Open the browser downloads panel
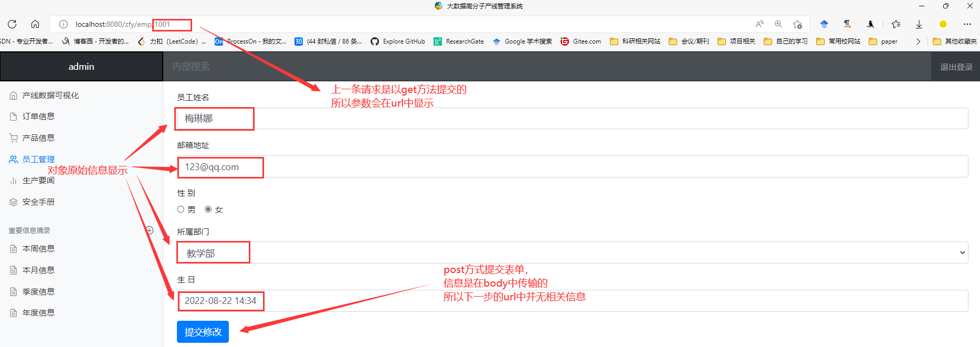 (x=919, y=24)
